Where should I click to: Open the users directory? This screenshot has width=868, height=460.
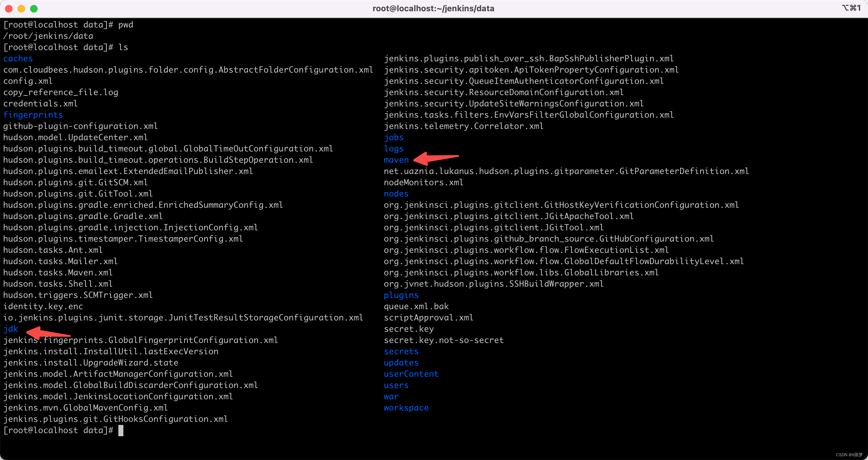pos(397,385)
